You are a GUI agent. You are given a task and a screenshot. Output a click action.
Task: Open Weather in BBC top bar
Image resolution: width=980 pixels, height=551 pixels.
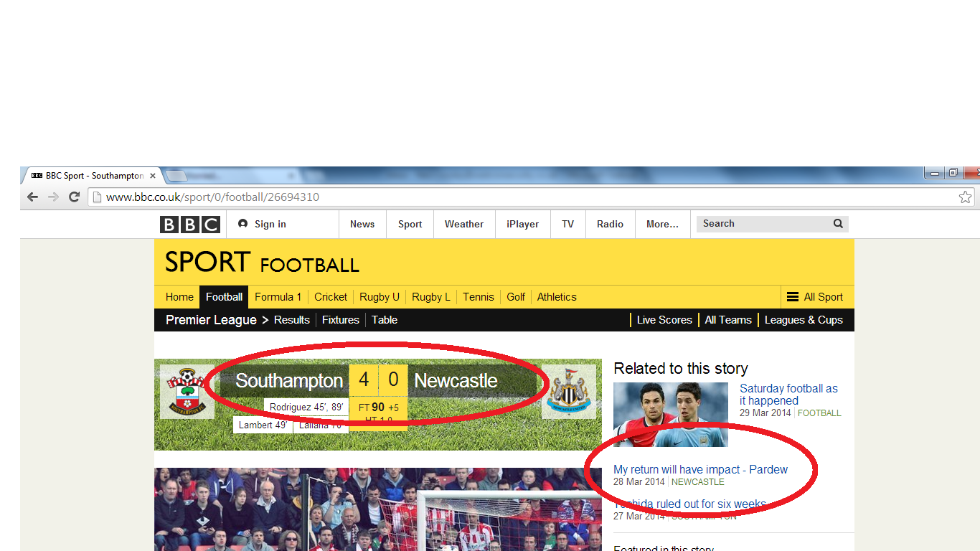(x=464, y=224)
